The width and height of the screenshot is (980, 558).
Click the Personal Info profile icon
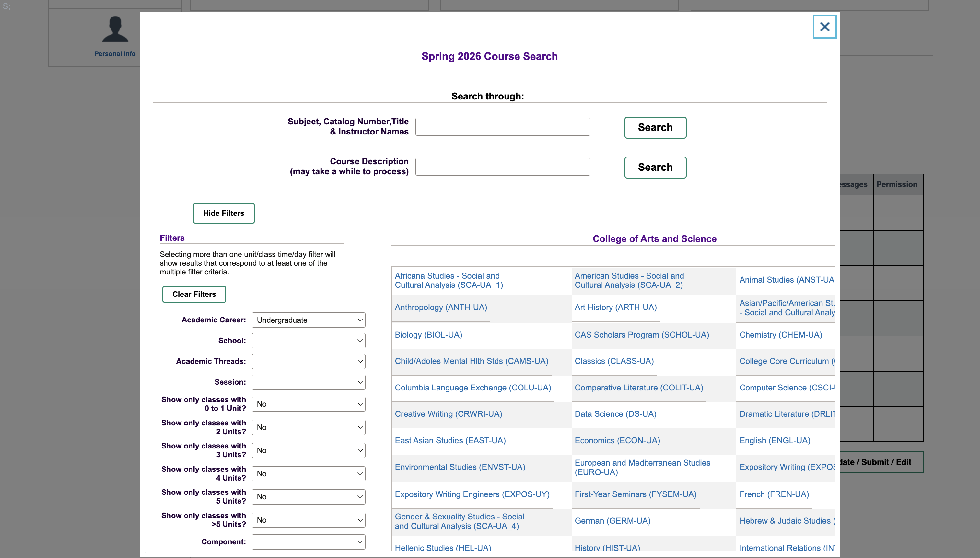pyautogui.click(x=114, y=29)
